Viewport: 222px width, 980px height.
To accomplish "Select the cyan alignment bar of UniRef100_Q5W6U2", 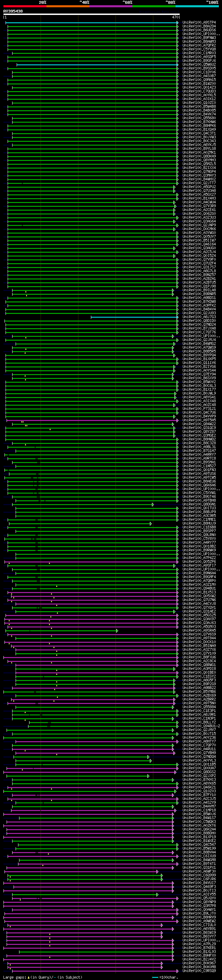I will click(97, 65).
